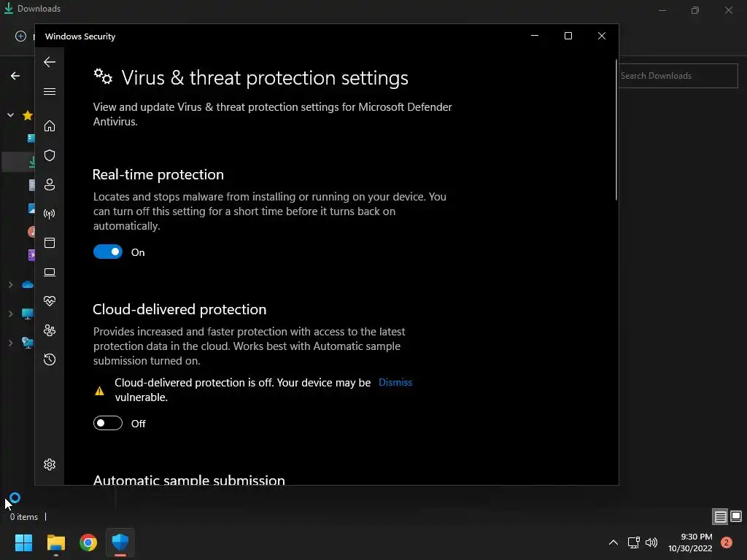Image resolution: width=747 pixels, height=560 pixels.
Task: Click the warning triangle icon
Action: pos(99,391)
